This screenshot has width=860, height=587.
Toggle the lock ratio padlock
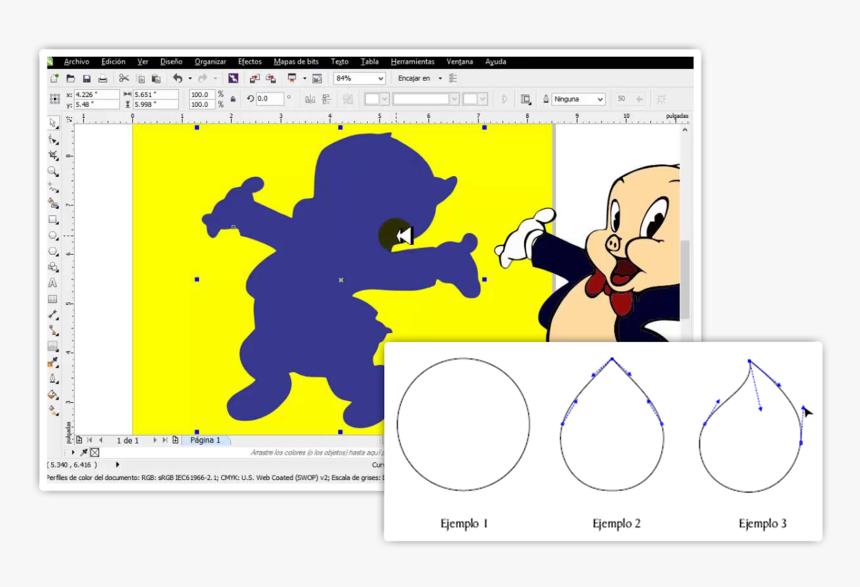point(233,99)
